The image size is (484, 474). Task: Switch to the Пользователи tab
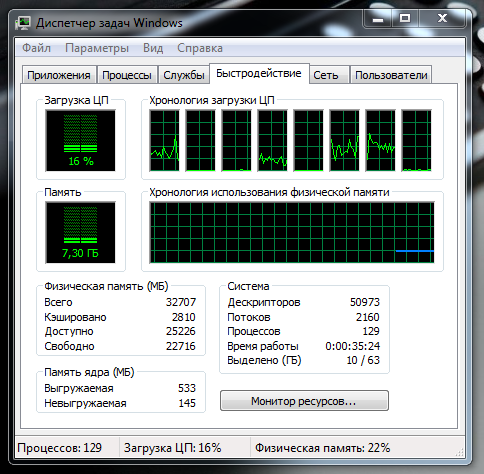[x=391, y=75]
